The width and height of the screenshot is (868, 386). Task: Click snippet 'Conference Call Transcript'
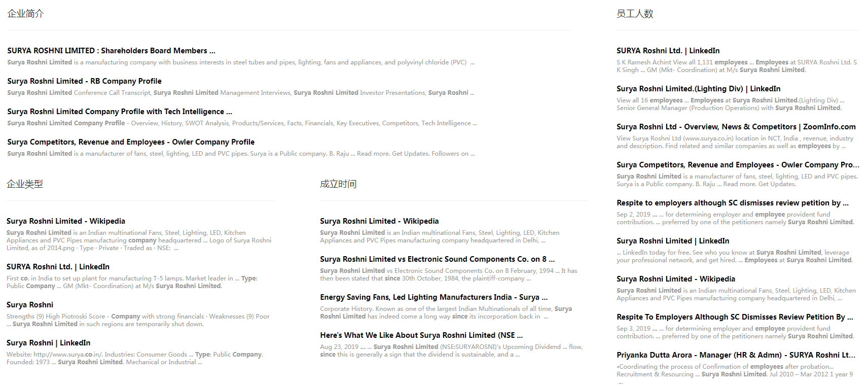click(x=241, y=93)
